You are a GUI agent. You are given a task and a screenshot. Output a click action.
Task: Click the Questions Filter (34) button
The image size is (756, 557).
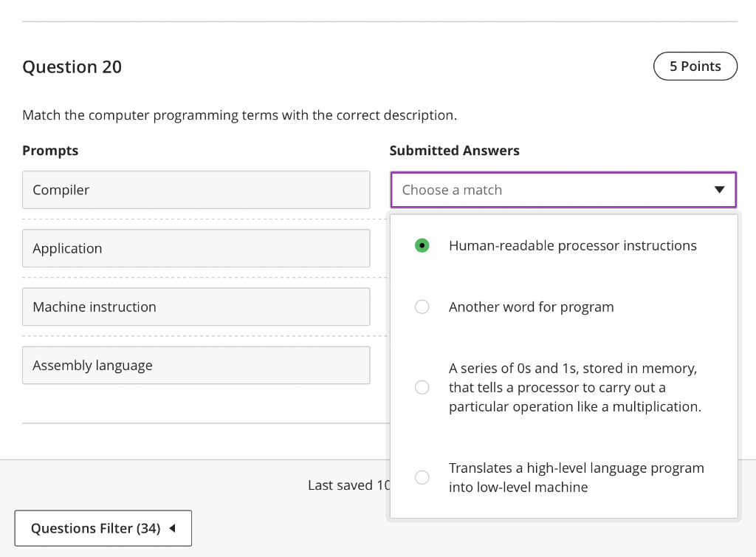(x=103, y=528)
